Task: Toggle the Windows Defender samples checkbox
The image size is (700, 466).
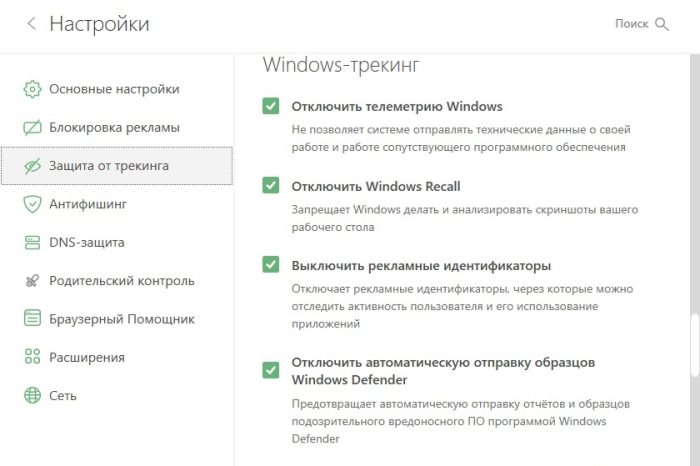Action: (270, 370)
